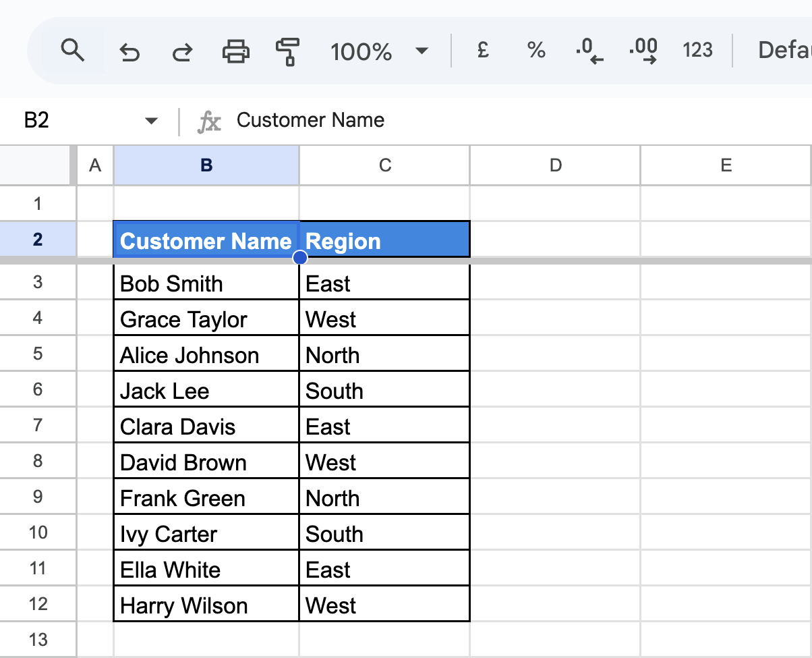Select row 5 header
This screenshot has width=812, height=658.
click(38, 354)
